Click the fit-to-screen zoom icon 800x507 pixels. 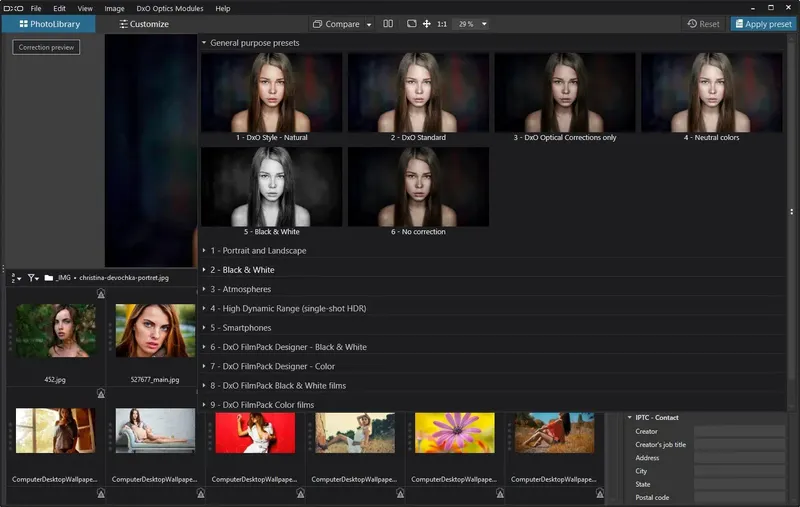tap(411, 24)
